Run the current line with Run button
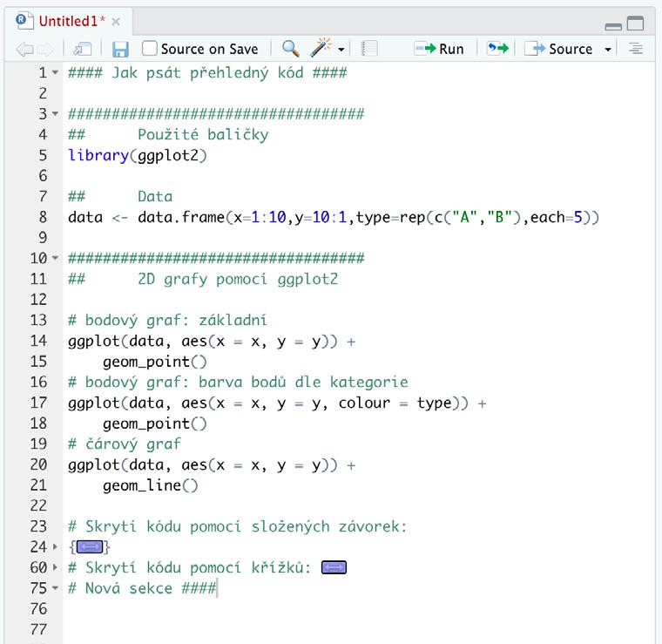This screenshot has width=662, height=644. [439, 49]
